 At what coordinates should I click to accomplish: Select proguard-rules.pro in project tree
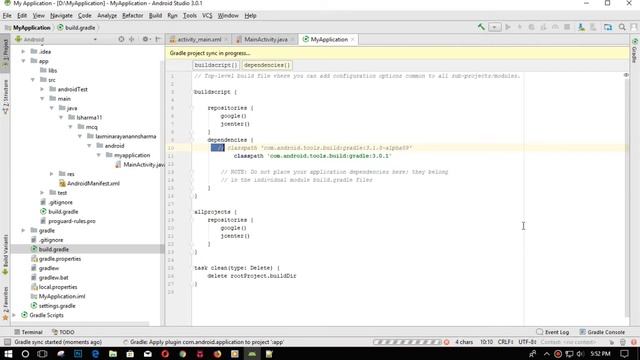coord(68,221)
